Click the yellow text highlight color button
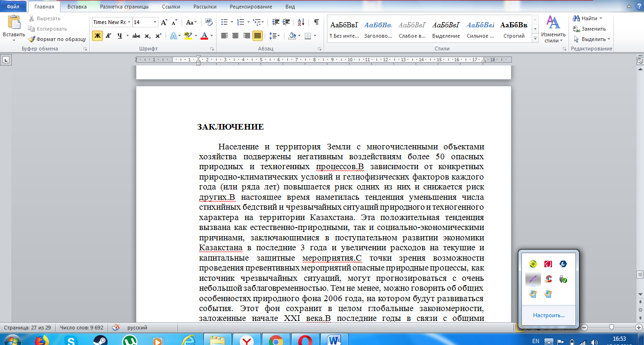The image size is (644, 345). coord(188,36)
